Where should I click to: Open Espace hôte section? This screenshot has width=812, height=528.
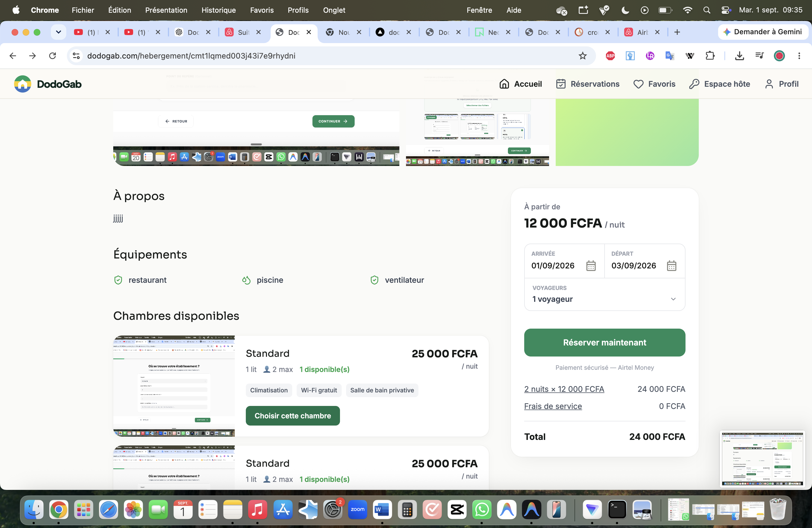point(719,84)
